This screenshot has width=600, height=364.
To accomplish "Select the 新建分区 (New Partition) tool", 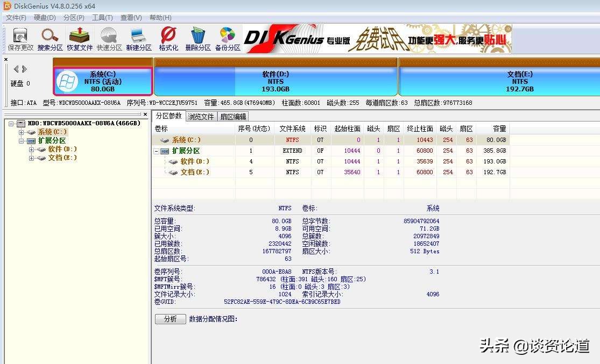I will point(138,38).
